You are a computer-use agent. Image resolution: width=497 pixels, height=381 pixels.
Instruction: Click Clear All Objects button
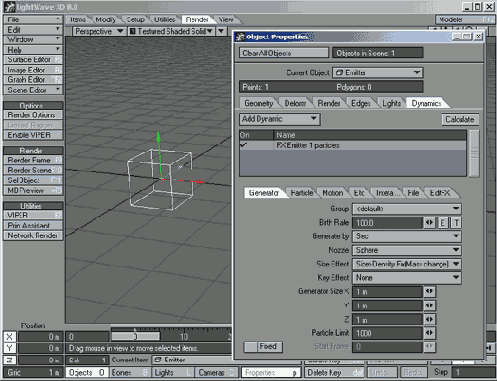(284, 53)
